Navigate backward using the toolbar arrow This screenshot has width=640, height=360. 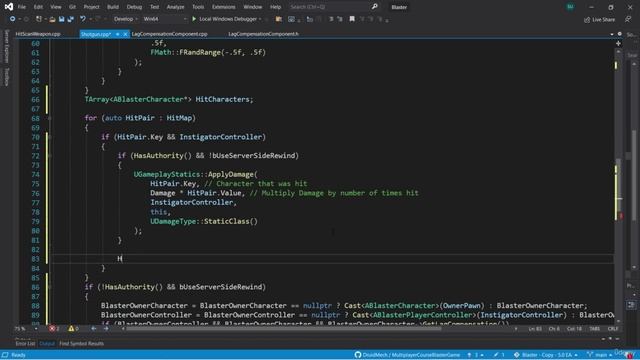click(12, 19)
